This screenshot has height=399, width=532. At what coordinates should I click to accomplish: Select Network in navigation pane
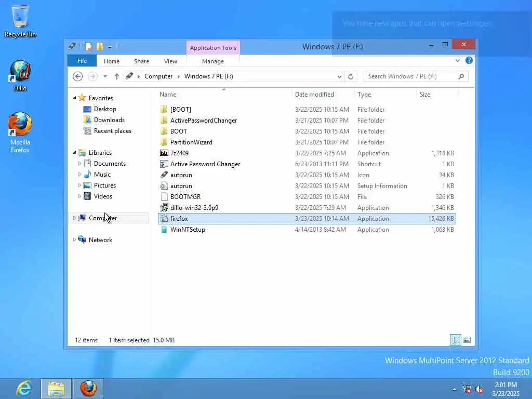coord(100,240)
